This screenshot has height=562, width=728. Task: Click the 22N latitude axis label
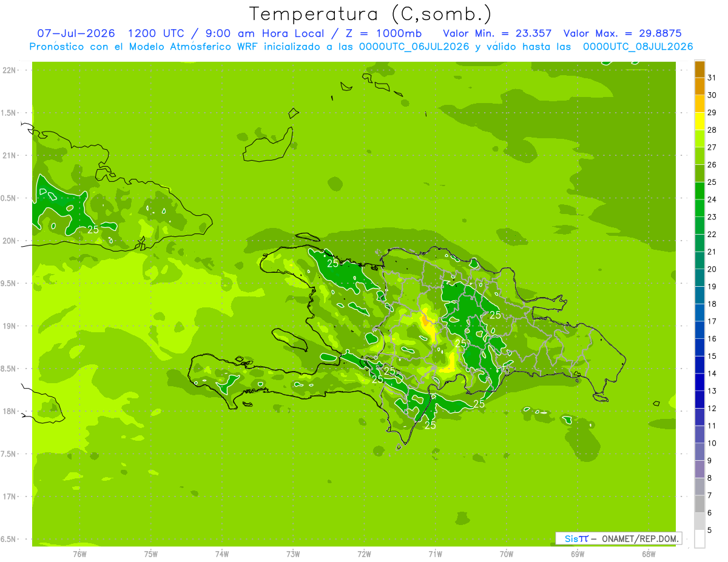tap(10, 70)
